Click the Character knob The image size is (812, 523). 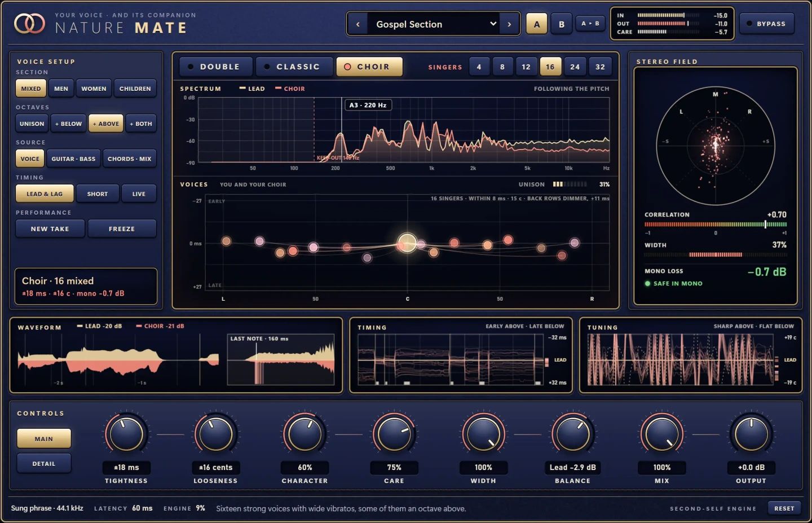pos(304,434)
